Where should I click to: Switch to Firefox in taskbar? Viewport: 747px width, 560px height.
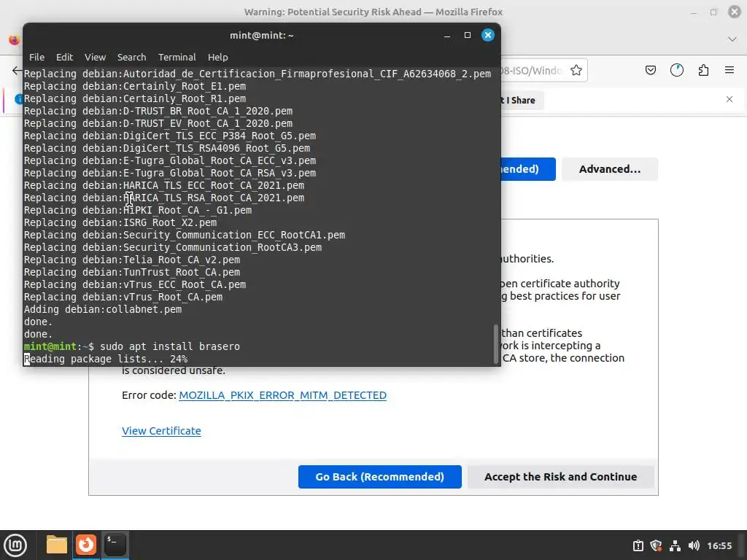pos(86,545)
